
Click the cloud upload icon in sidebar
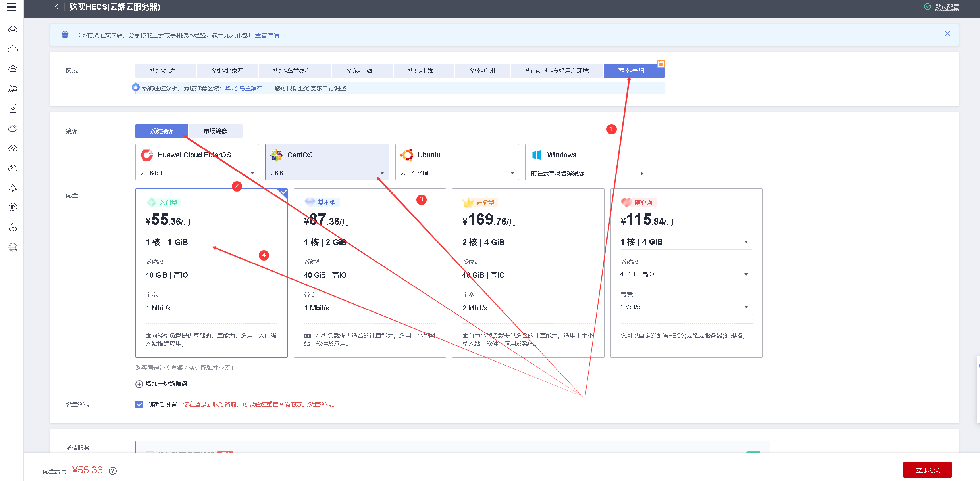click(13, 148)
